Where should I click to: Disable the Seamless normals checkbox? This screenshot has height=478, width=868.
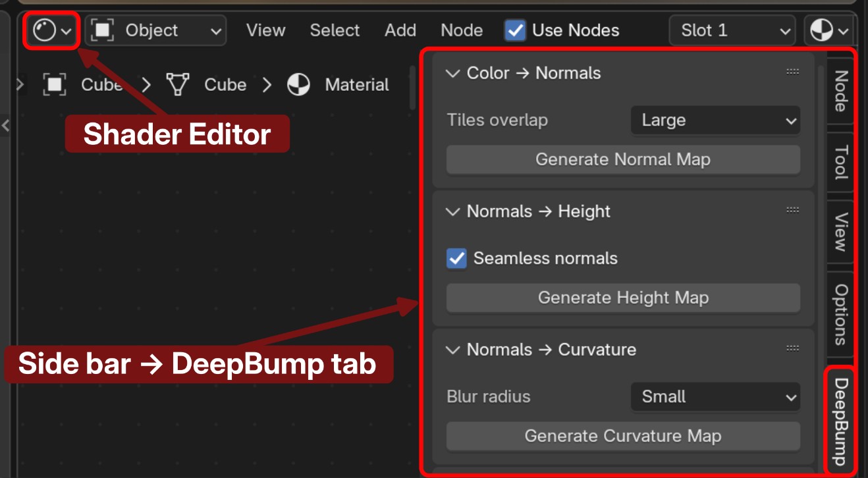point(456,258)
